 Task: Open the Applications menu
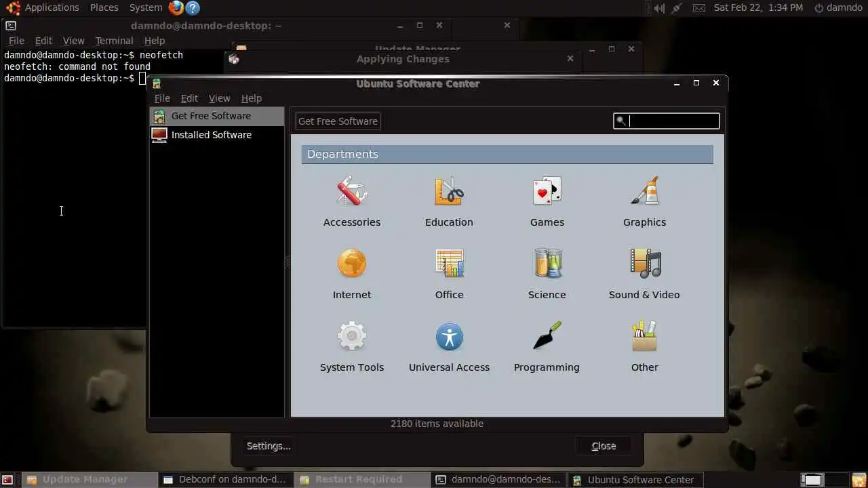(52, 7)
